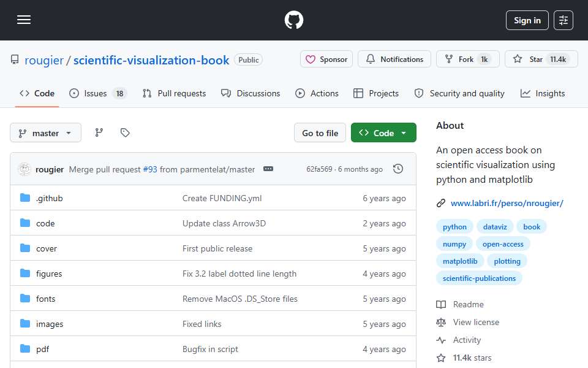
Task: Open the Projects tab
Action: click(376, 93)
